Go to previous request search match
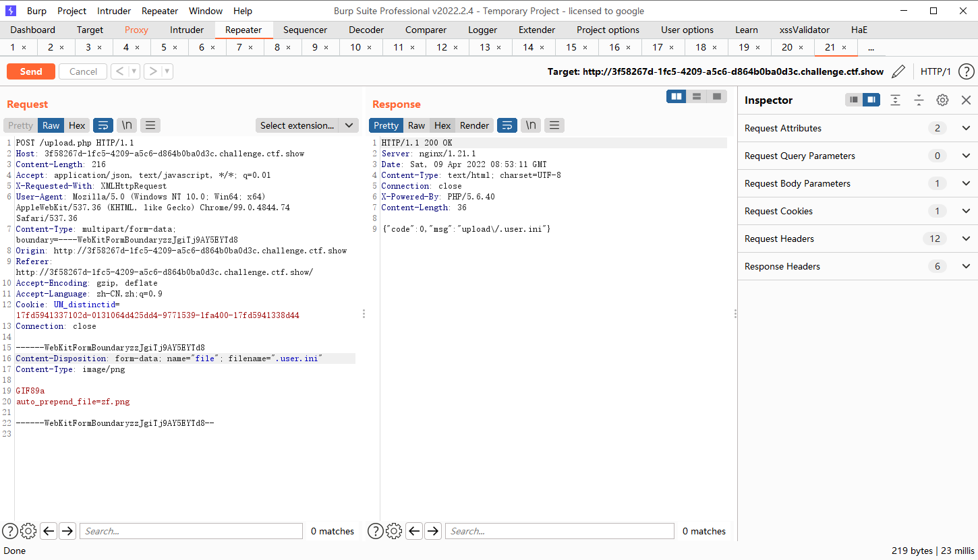 coord(49,531)
